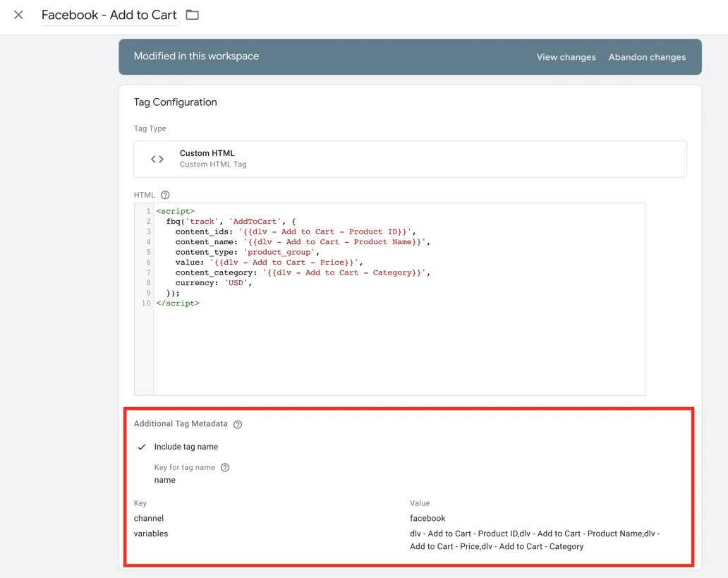
Task: Open the help icon next to the HTML label
Action: point(165,195)
